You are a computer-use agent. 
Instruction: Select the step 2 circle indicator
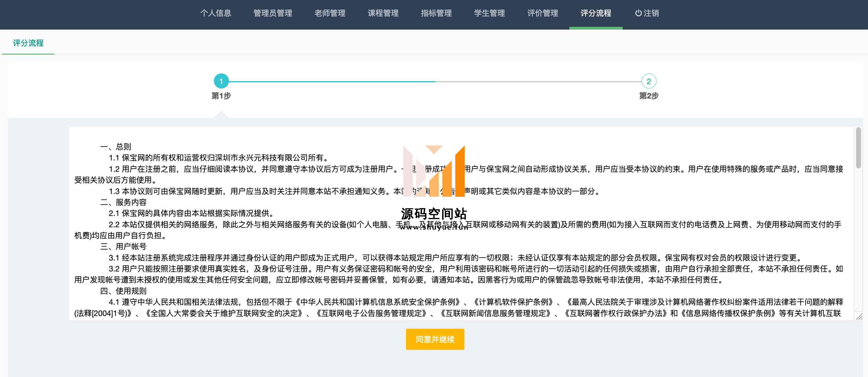649,81
